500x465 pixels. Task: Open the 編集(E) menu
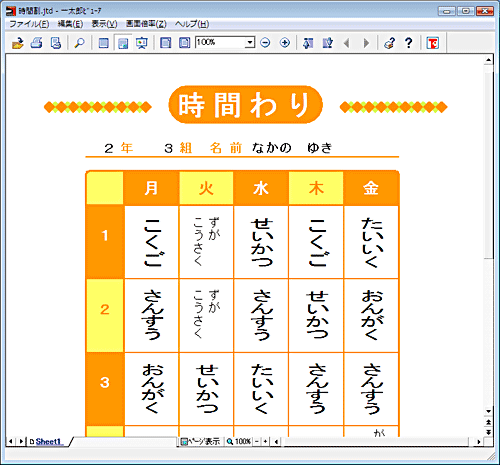tap(70, 24)
